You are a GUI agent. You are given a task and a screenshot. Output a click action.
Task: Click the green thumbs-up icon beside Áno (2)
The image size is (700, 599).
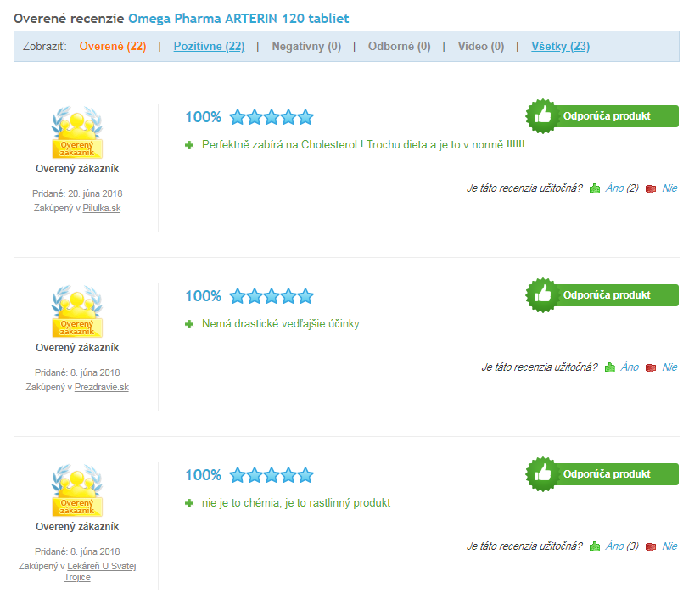(x=595, y=188)
